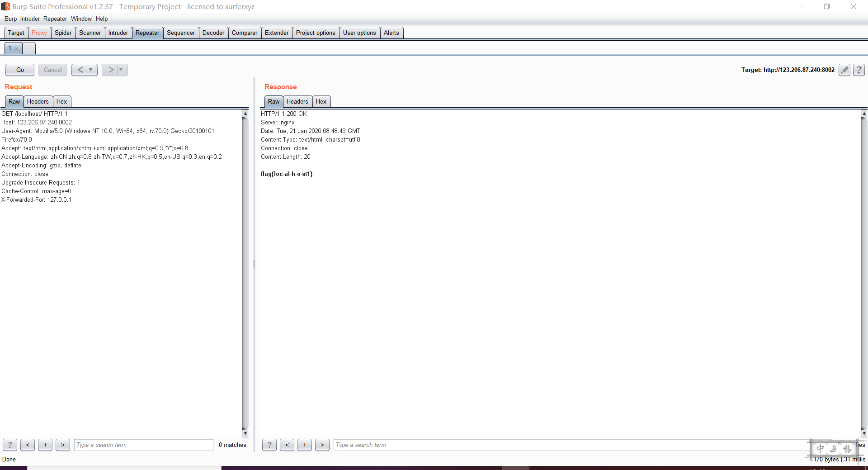Viewport: 868px width, 470px height.
Task: Click the request pane scroll up arrow
Action: pos(245,114)
